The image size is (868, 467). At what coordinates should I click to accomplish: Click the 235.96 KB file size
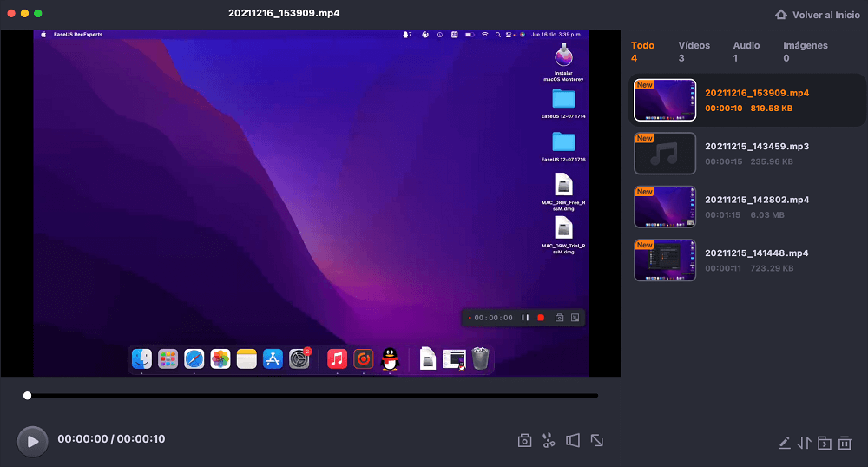click(772, 161)
